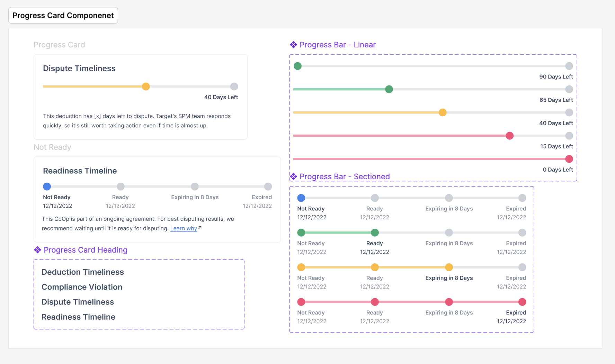The height and width of the screenshot is (364, 615).
Task: Select the grey Progress Card section label
Action: coord(59,45)
